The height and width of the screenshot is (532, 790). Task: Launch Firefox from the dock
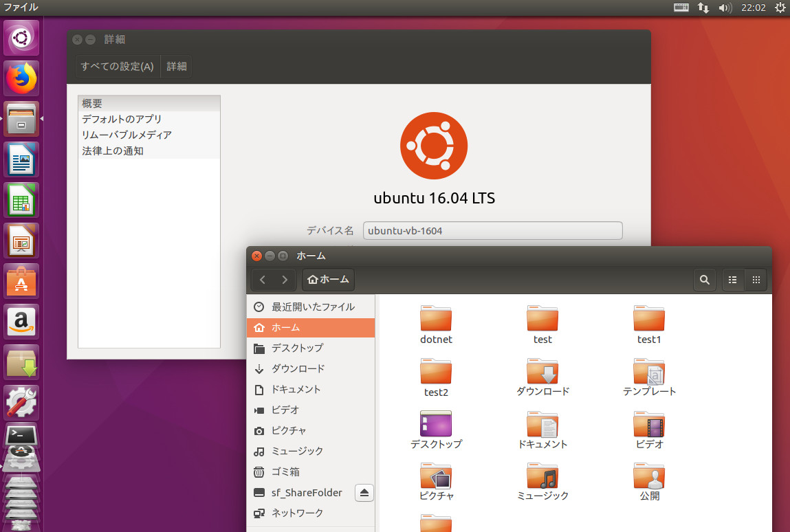tap(21, 78)
